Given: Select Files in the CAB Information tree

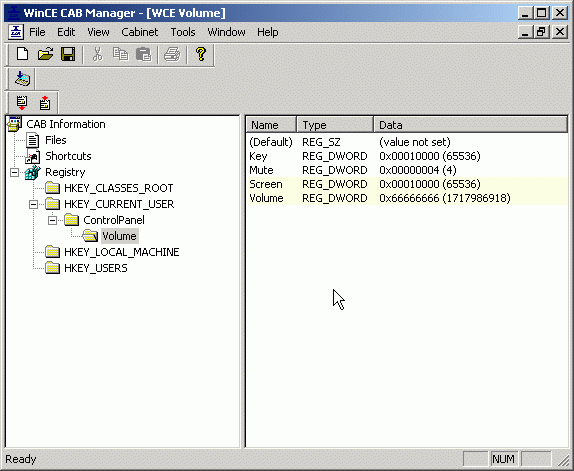Looking at the screenshot, I should point(56,140).
